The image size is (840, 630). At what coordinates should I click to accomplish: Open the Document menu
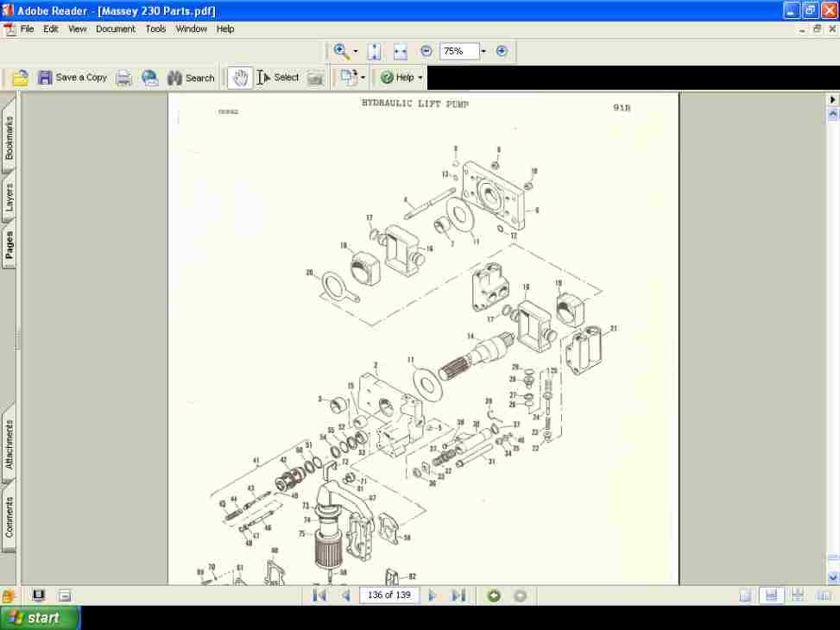coord(116,28)
